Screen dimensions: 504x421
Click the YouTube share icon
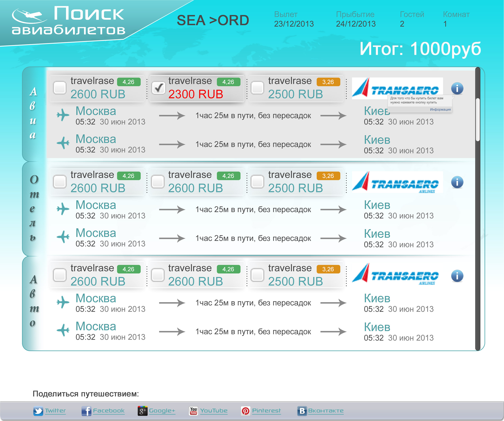click(193, 411)
